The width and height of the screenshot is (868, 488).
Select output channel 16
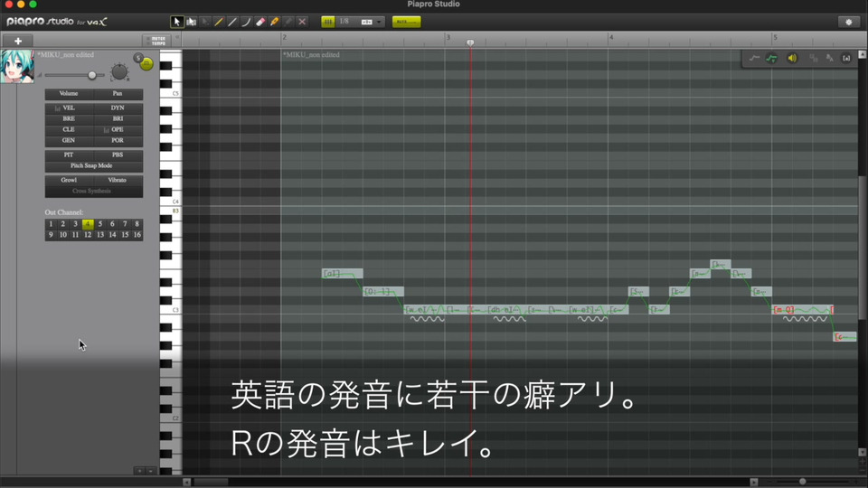tap(137, 235)
